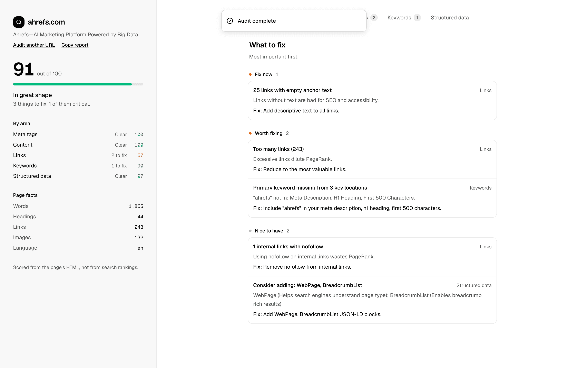Open the 25 links with empty anchor text card

372,101
